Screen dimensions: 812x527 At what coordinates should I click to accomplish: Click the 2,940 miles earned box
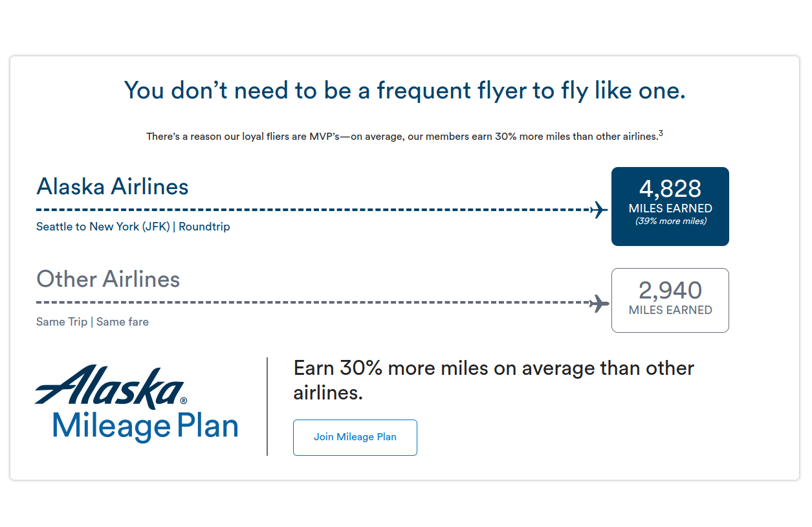click(x=670, y=300)
